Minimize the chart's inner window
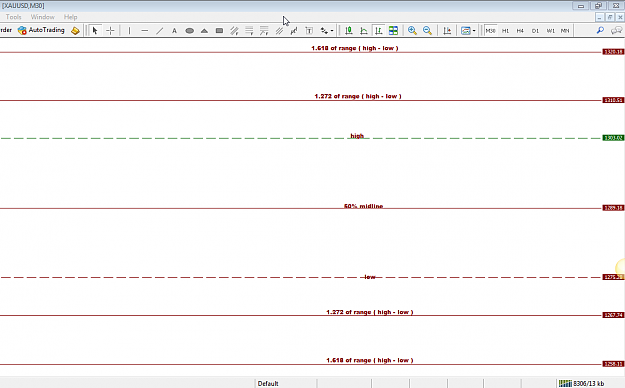 tap(599, 17)
